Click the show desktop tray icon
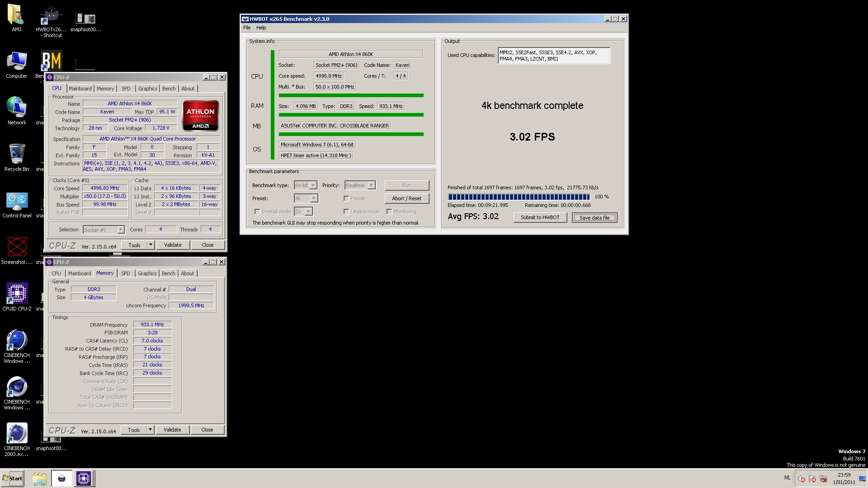This screenshot has height=488, width=868. [863, 479]
